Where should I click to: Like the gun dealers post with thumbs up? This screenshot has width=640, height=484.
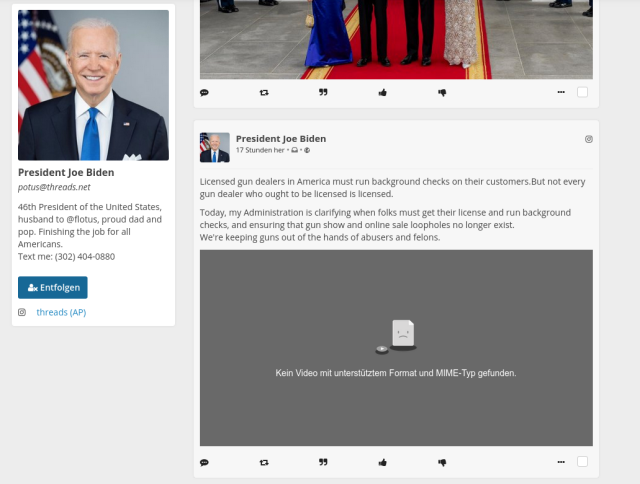[x=383, y=462]
